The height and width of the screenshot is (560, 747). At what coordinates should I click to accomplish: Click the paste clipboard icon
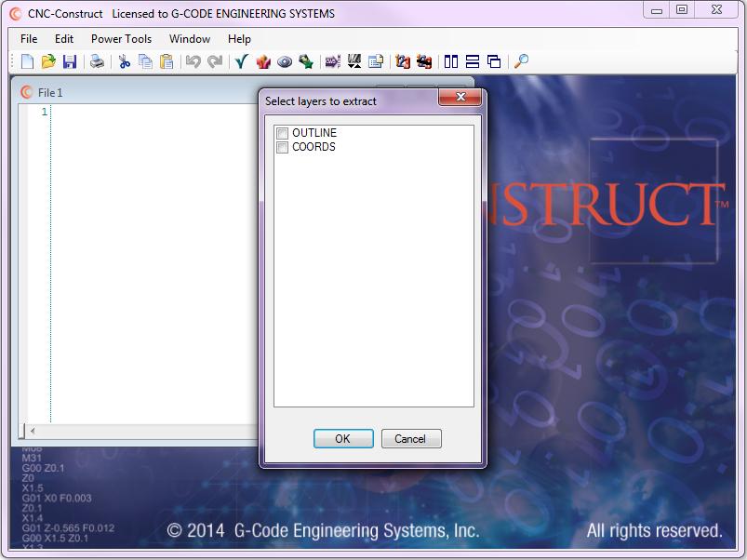(167, 61)
